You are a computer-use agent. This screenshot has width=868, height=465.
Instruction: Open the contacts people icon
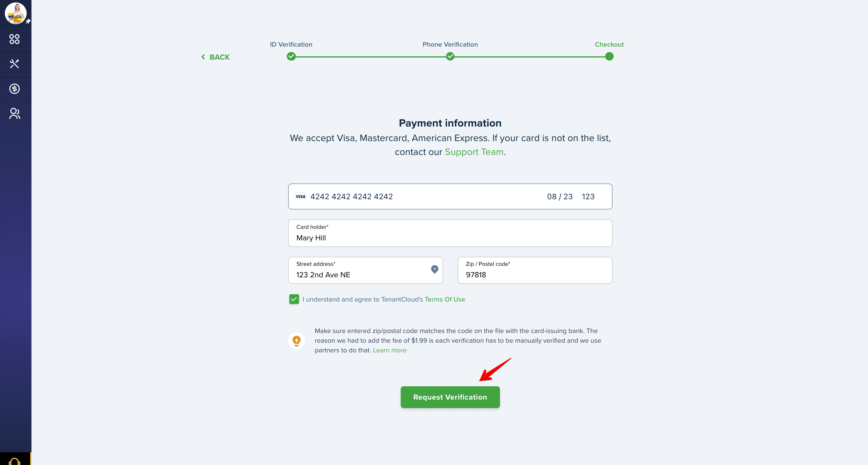click(x=15, y=114)
